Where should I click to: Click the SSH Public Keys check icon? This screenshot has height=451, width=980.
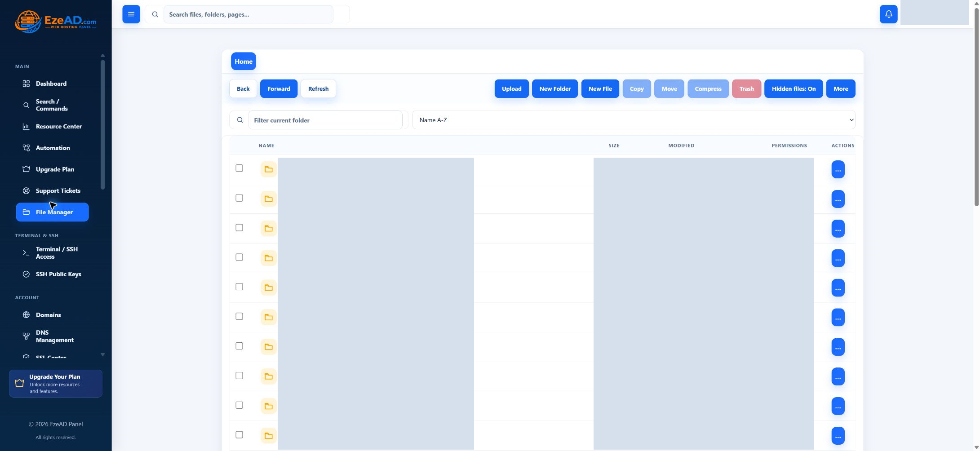(x=26, y=274)
